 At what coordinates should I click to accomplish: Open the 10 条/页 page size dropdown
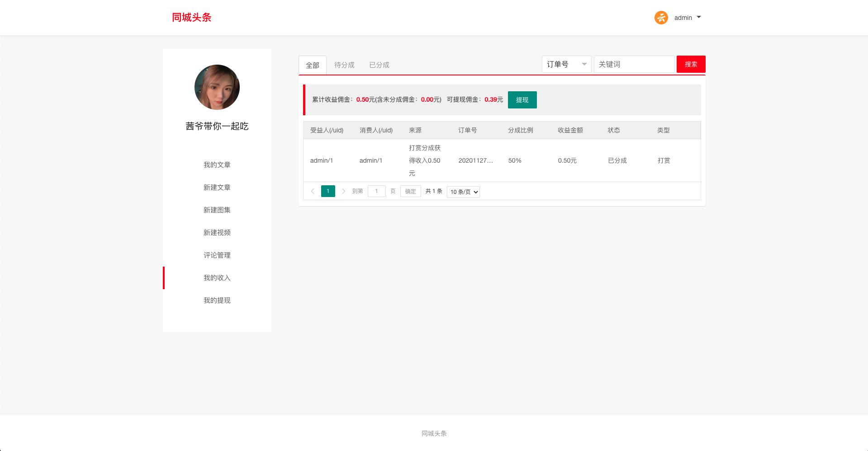(x=463, y=192)
